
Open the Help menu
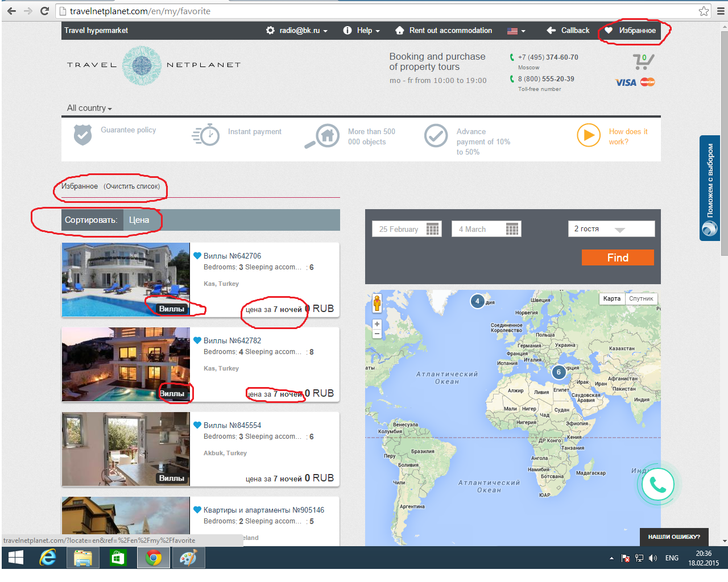[361, 31]
